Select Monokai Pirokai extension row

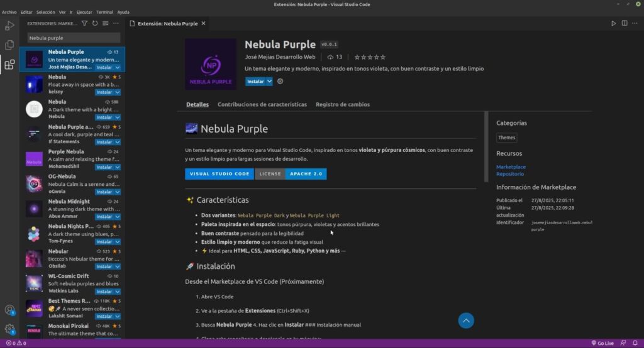click(x=72, y=331)
